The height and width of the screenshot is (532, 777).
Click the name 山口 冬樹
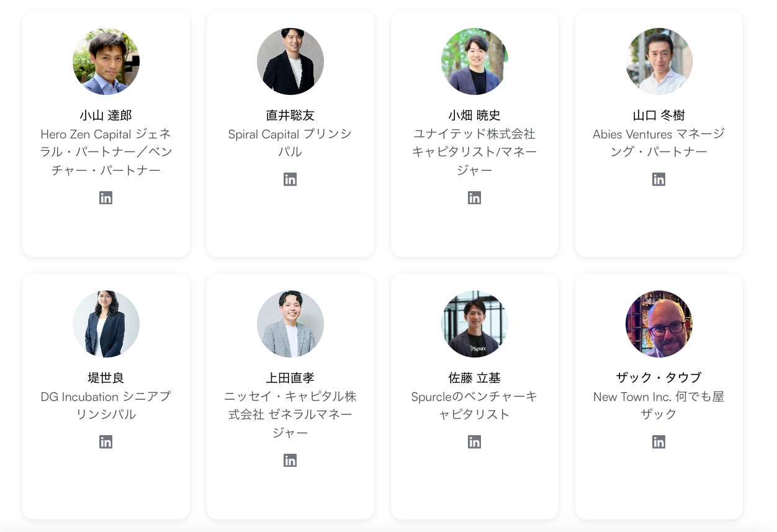pos(659,115)
